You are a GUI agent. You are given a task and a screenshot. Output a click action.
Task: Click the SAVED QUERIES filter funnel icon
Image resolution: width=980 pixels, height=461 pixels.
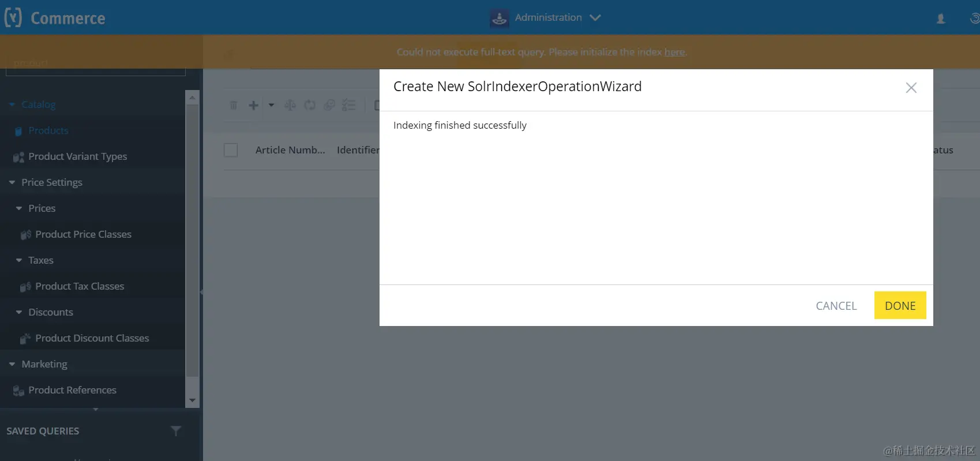coord(176,430)
